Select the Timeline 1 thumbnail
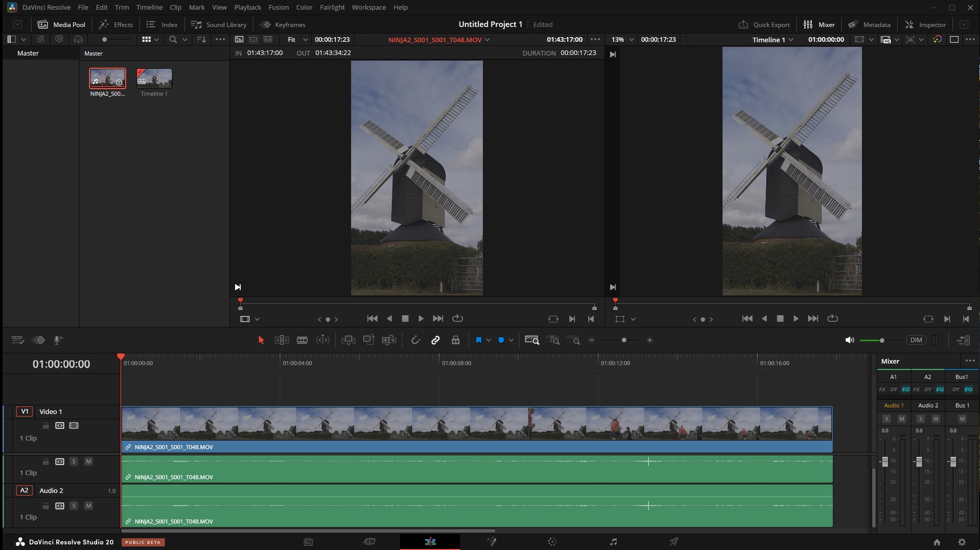Image resolution: width=980 pixels, height=550 pixels. click(154, 78)
